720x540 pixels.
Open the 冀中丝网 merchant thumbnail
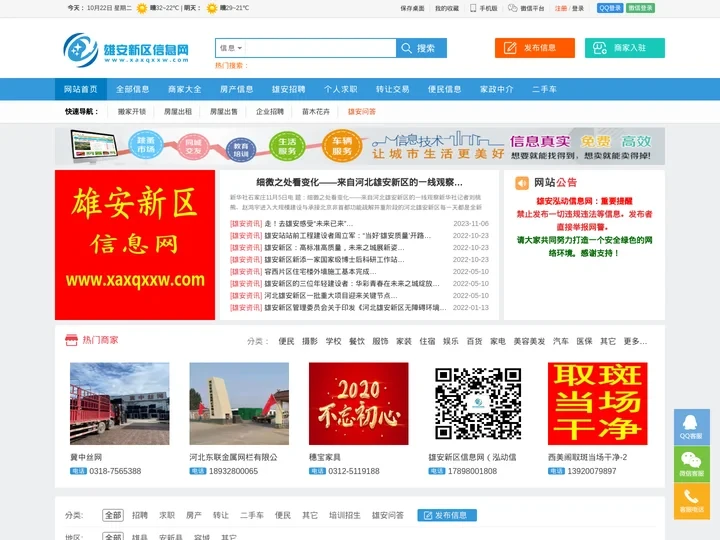point(119,404)
